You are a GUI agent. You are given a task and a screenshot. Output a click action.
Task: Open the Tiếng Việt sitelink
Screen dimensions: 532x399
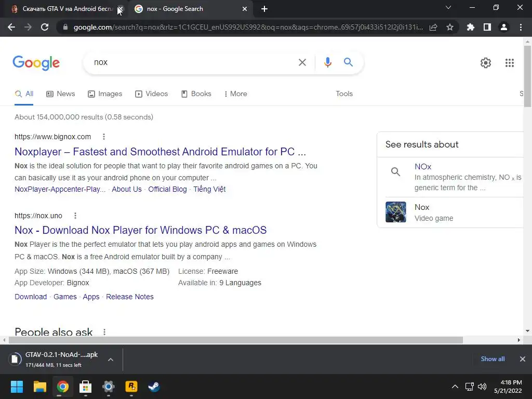209,189
